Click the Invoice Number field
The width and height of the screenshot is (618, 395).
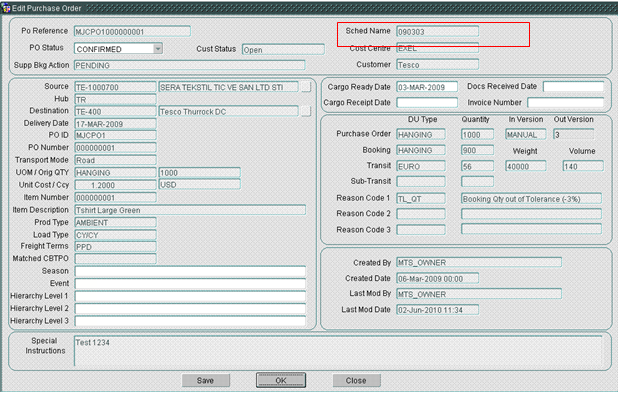click(x=565, y=102)
